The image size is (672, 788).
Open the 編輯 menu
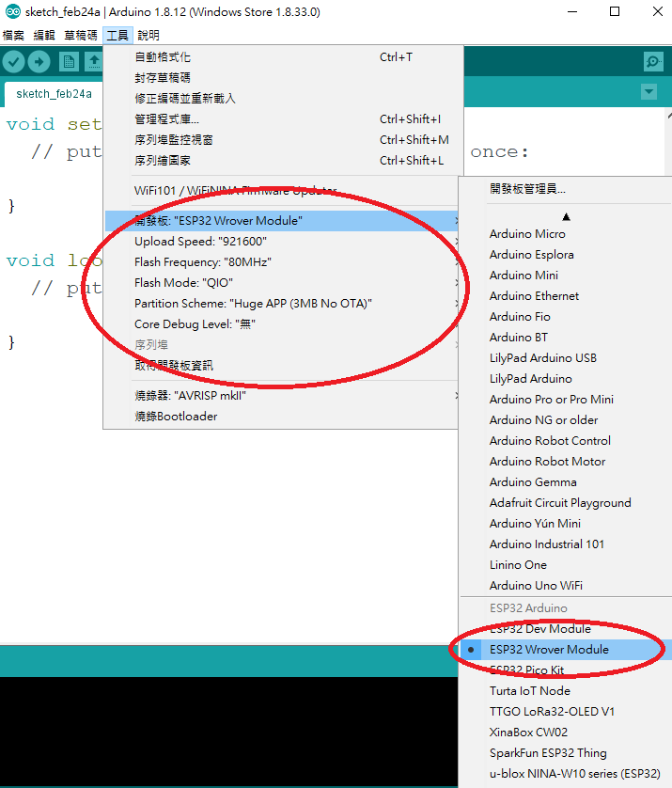click(44, 35)
